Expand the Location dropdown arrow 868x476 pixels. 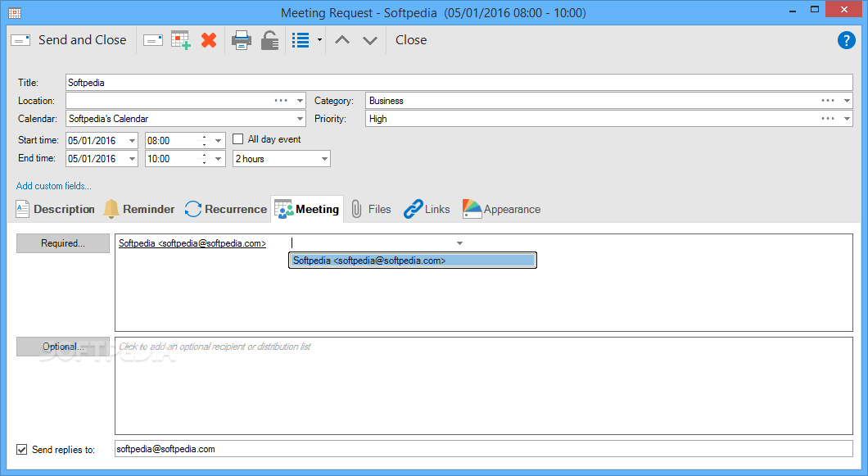click(x=300, y=101)
